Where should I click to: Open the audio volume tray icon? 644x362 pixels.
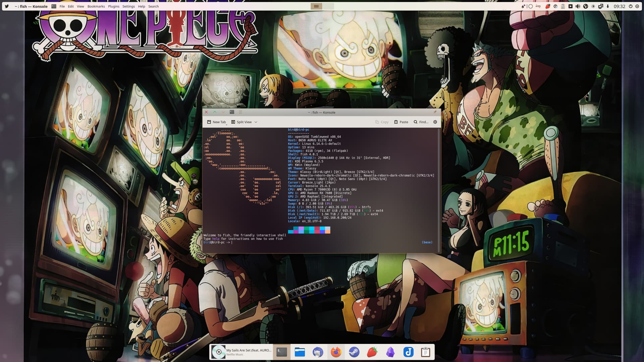coord(578,6)
